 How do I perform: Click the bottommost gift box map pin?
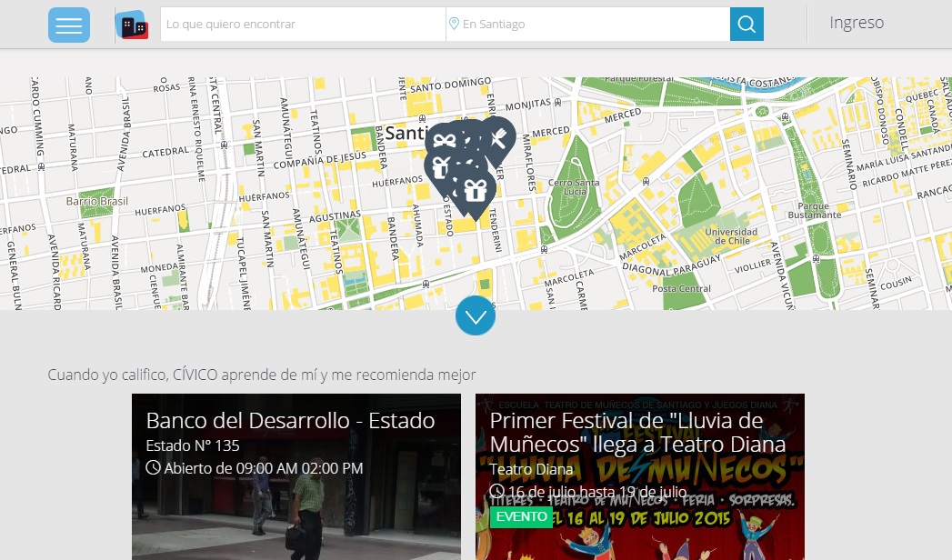coord(475,191)
